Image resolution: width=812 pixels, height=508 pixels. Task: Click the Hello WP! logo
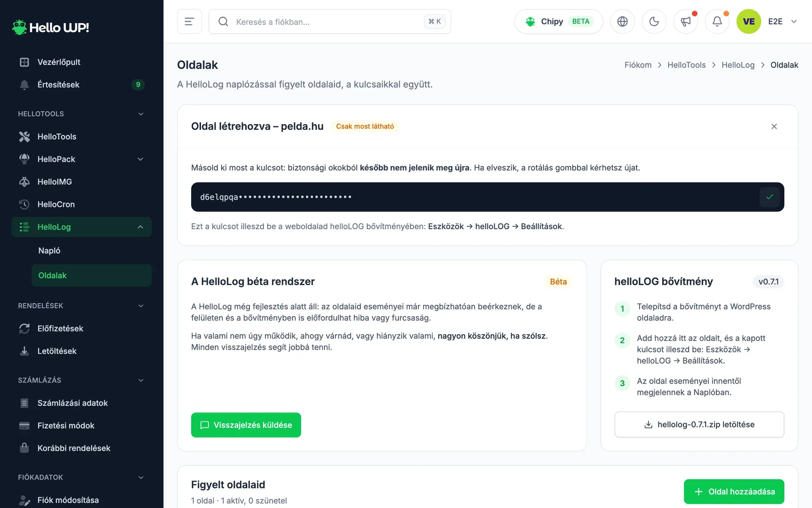click(50, 27)
